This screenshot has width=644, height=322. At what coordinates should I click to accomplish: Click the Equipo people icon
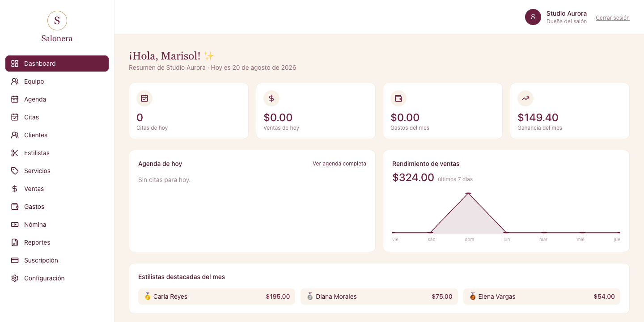pos(15,81)
